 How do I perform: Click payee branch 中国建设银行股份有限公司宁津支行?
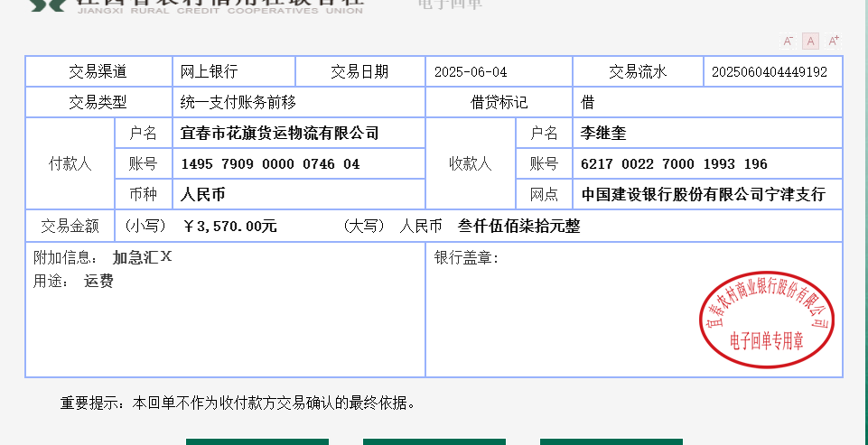tap(703, 194)
